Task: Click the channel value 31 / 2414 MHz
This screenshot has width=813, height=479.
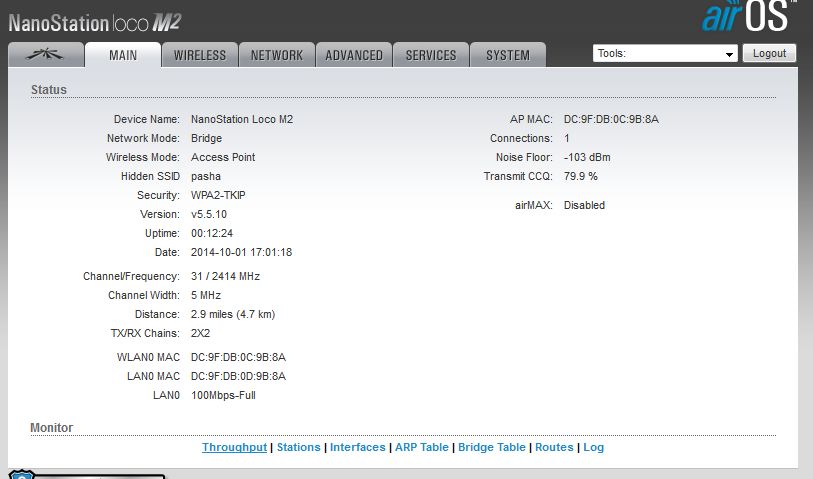Action: [x=226, y=276]
